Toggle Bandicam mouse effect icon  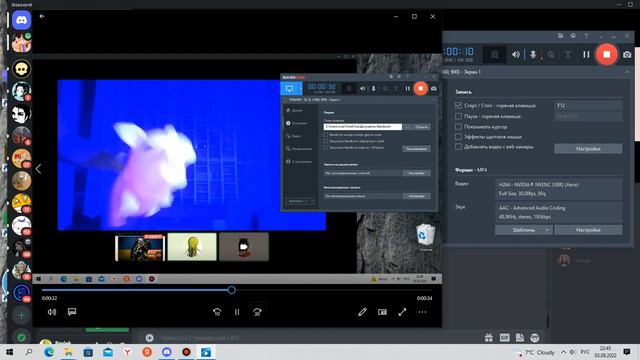[x=551, y=54]
